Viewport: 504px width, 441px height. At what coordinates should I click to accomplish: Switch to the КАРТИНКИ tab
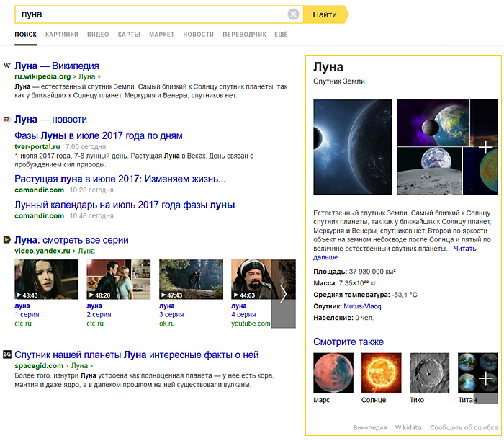click(x=62, y=35)
